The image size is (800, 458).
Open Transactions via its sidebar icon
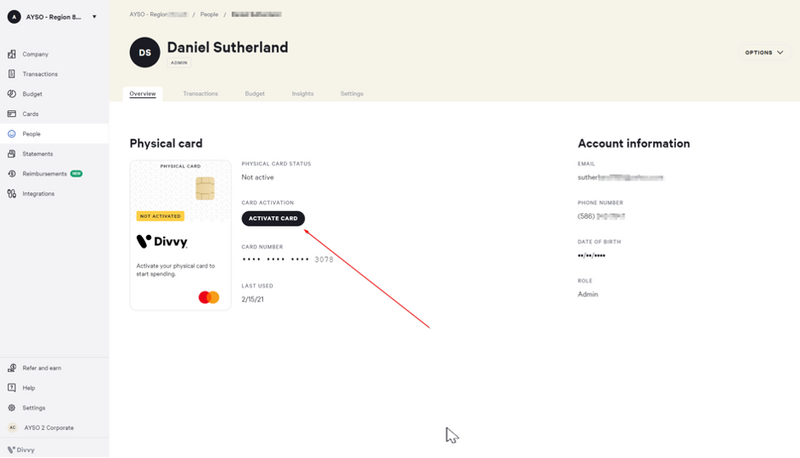[12, 74]
